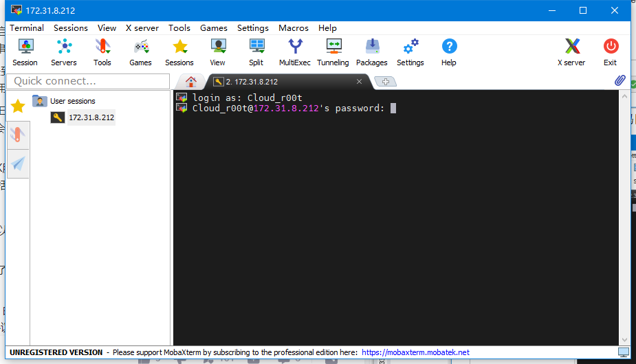
Task: Click the Quick connect input field
Action: coord(88,81)
